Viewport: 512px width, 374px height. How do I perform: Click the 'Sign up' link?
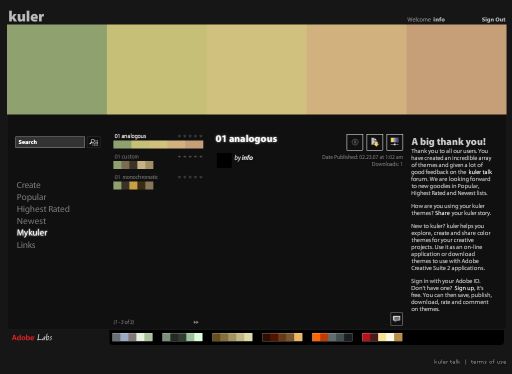point(464,288)
